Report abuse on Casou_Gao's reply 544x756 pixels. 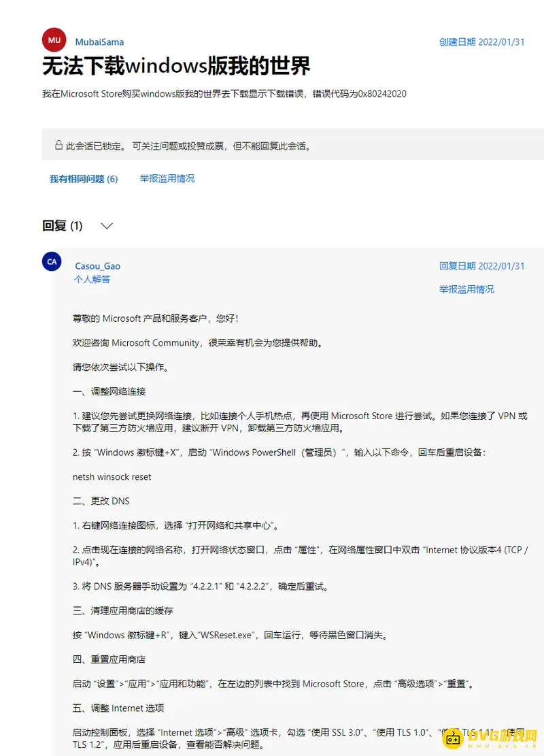pyautogui.click(x=466, y=289)
